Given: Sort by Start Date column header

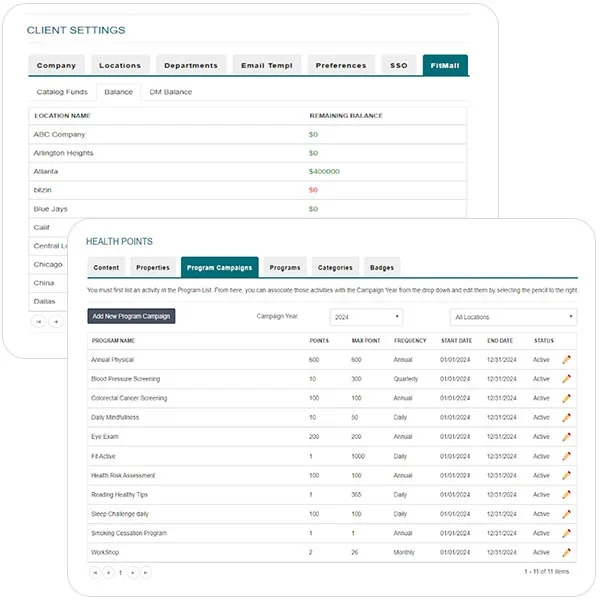Looking at the screenshot, I should (x=457, y=341).
